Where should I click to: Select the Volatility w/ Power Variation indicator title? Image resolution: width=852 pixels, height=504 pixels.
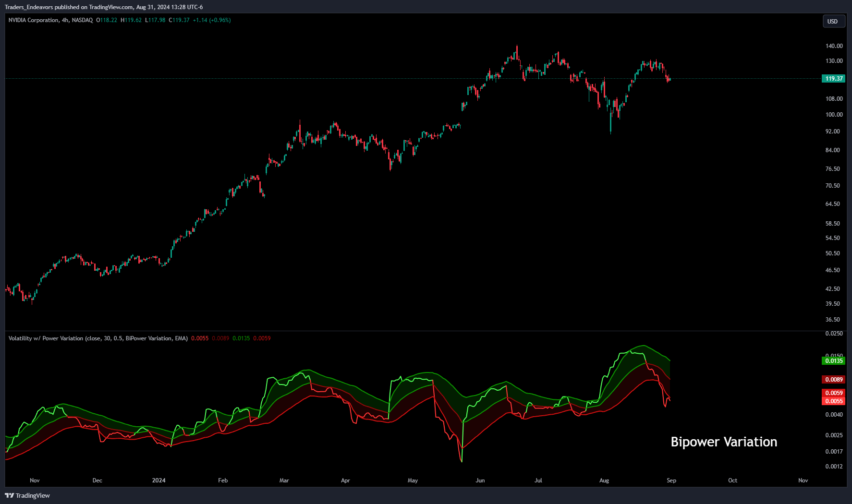(x=98, y=338)
